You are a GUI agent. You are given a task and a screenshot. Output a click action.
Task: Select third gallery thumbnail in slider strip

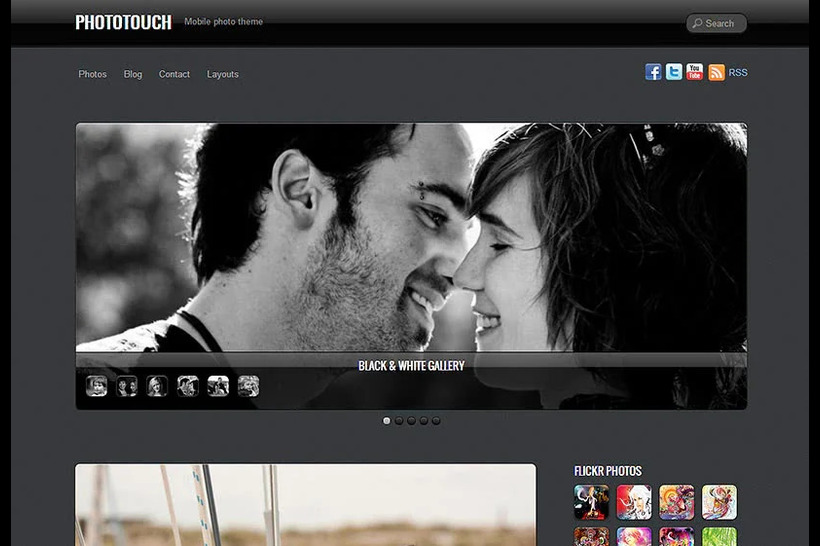point(157,386)
